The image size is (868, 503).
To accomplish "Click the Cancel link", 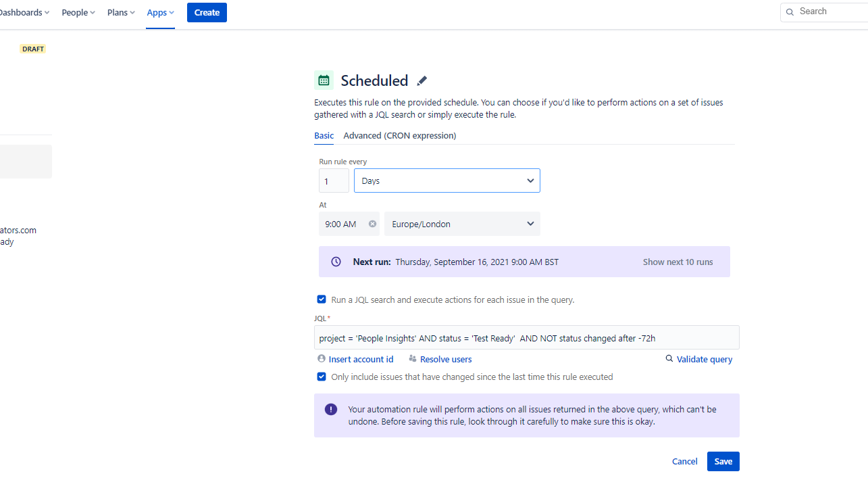I will coord(685,461).
